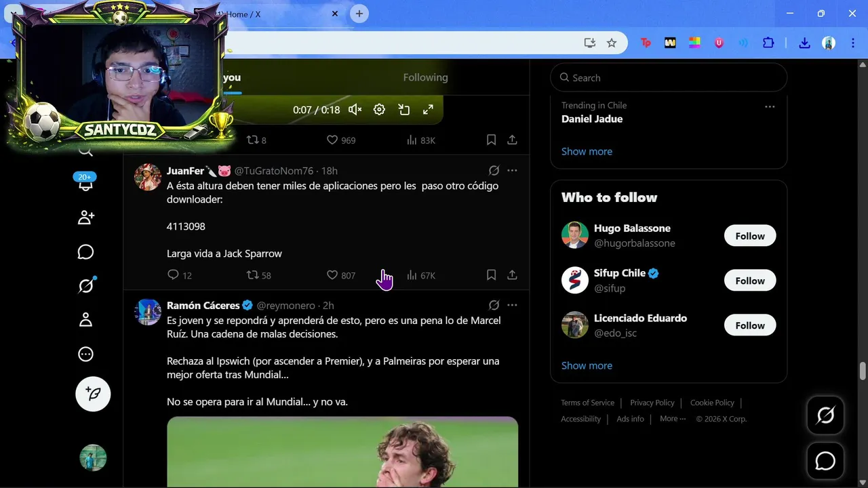Open notifications bell with 20+ badge
This screenshot has width=868, height=488.
point(85,183)
